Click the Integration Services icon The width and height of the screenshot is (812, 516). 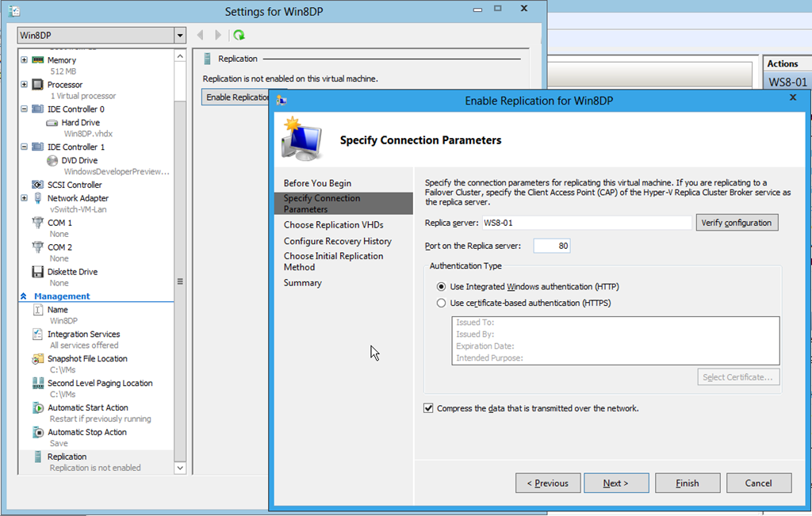point(38,334)
